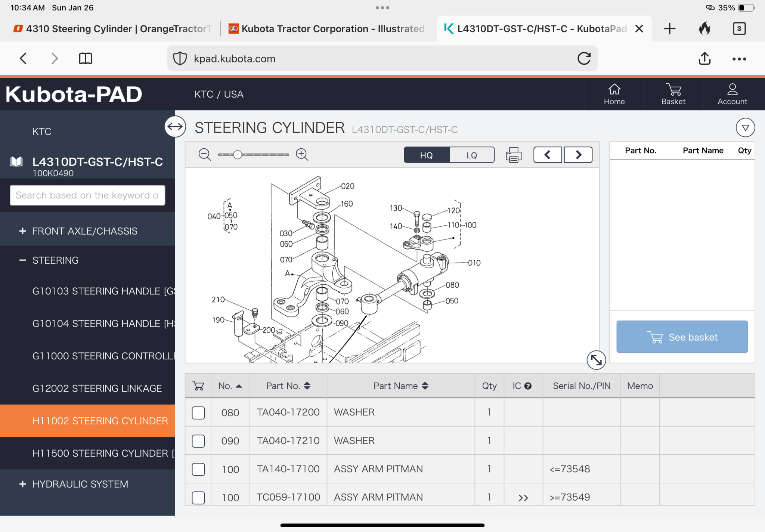Viewport: 765px width, 532px height.
Task: Click the IC help question mark
Action: tap(528, 386)
